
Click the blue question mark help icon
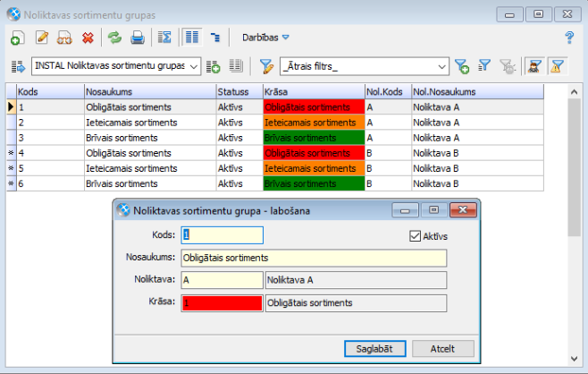click(x=569, y=38)
